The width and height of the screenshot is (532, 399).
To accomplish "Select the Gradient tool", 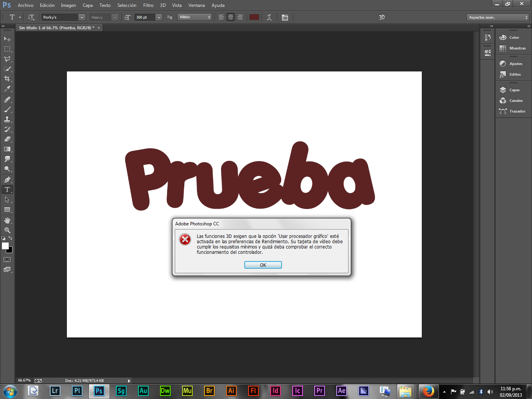I will click(x=7, y=149).
